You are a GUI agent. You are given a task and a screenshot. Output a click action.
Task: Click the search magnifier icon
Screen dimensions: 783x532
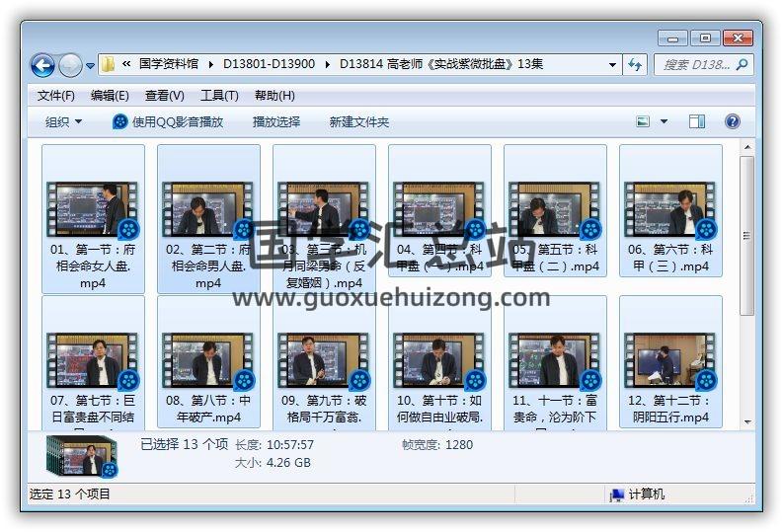(x=742, y=64)
